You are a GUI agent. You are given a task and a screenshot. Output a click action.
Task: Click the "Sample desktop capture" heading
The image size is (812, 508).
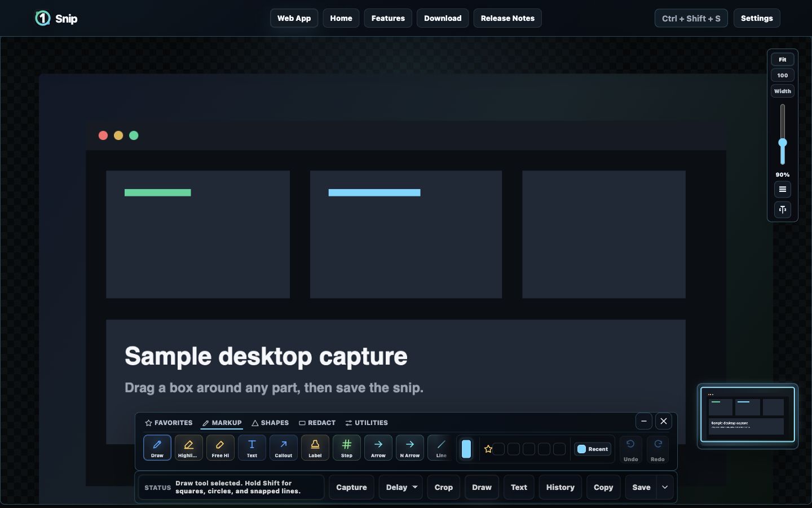click(266, 356)
